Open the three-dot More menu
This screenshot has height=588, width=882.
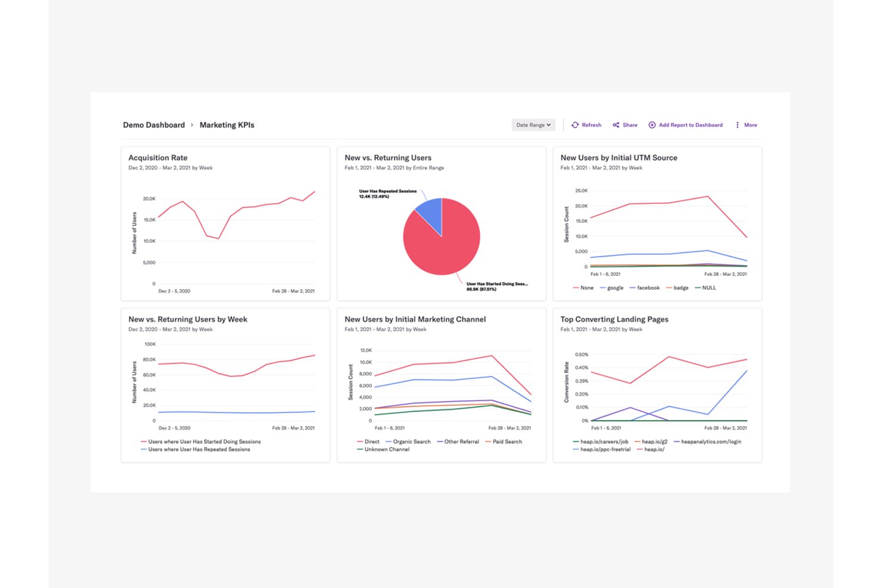(x=746, y=125)
